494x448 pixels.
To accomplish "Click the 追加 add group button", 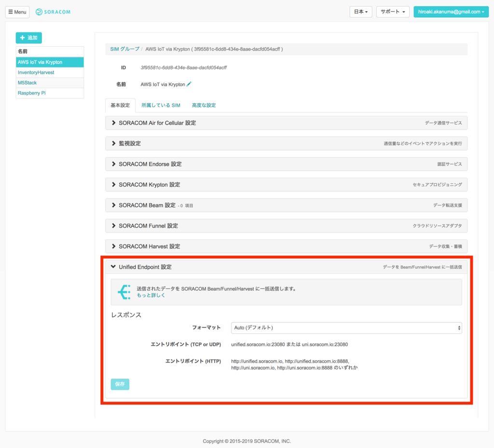I will pos(28,38).
